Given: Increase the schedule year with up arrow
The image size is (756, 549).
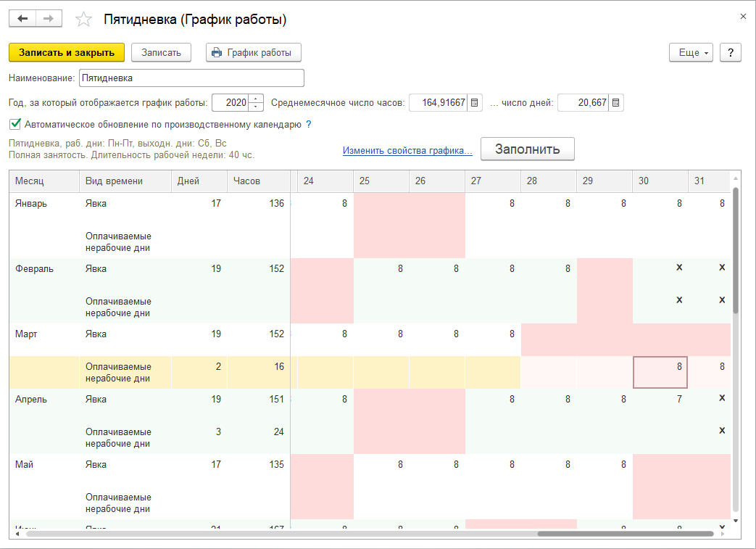Looking at the screenshot, I should pos(256,99).
